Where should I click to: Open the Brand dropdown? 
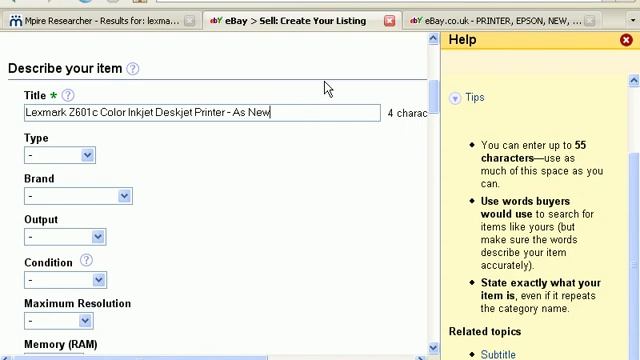pos(78,196)
